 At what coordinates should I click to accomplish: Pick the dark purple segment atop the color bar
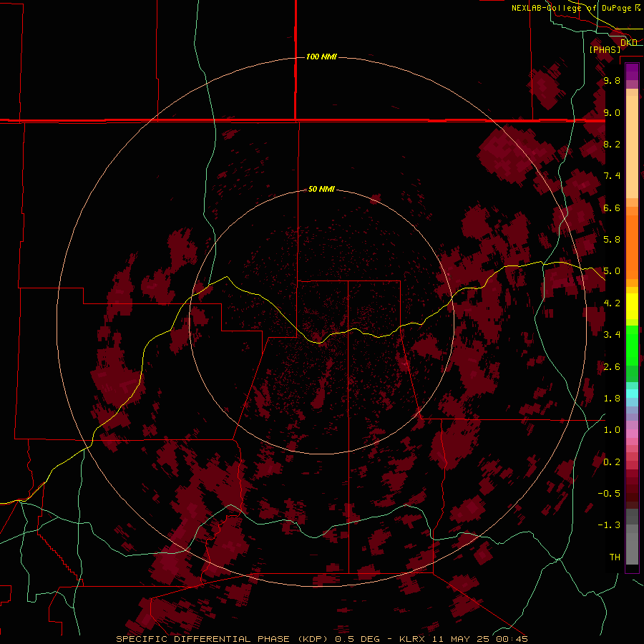pos(632,72)
